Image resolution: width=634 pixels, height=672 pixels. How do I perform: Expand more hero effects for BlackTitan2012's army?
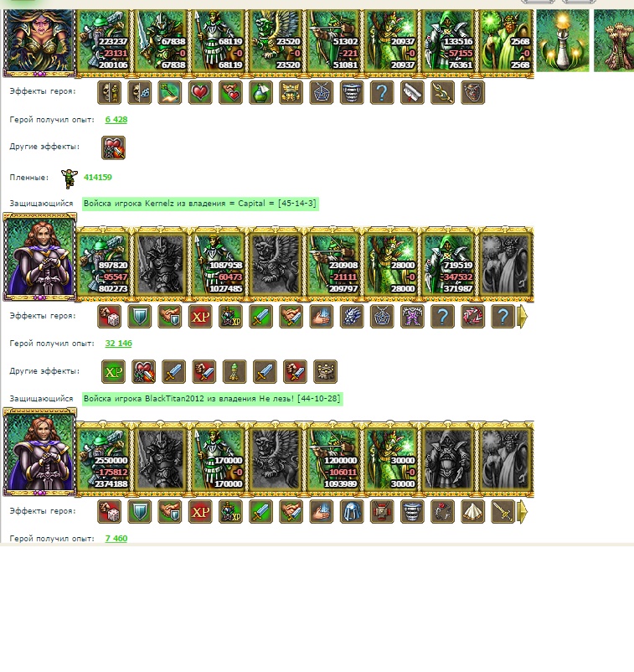pyautogui.click(x=523, y=512)
